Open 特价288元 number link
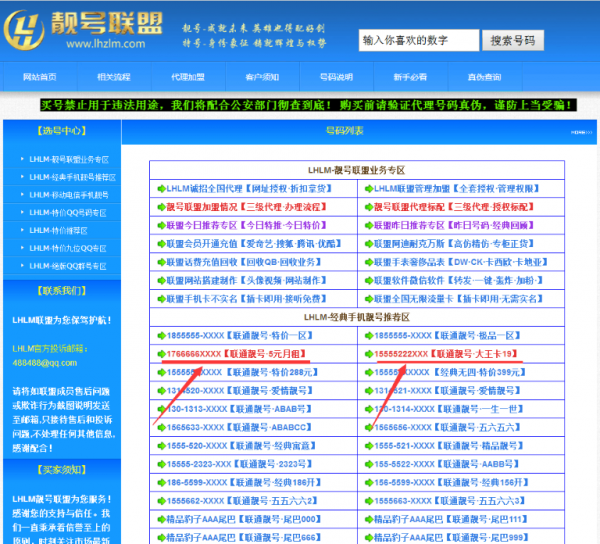Screen dimensions: 600x544 [242, 372]
